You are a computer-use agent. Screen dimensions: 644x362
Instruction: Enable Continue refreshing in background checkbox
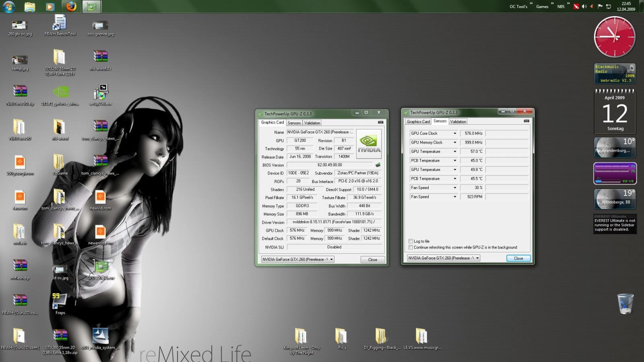point(411,247)
